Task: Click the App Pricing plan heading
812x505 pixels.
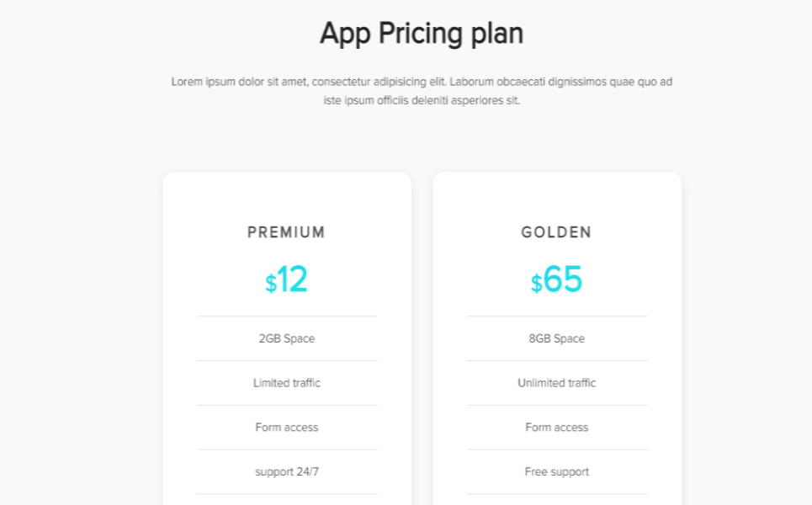Action: 422,34
